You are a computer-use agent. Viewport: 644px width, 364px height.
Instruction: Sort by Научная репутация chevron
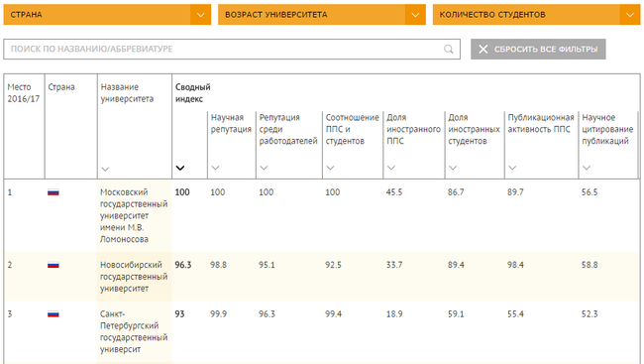coord(215,168)
